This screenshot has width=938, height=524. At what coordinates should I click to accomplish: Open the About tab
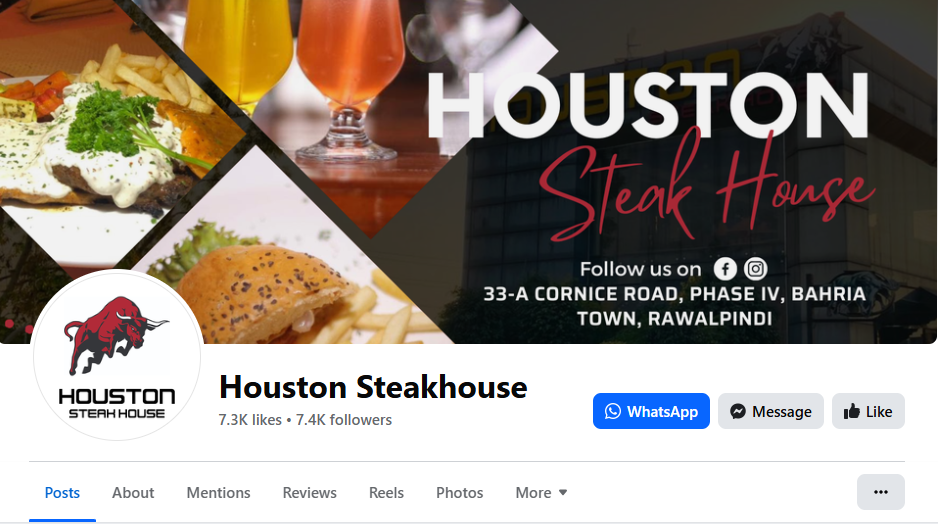[x=133, y=492]
